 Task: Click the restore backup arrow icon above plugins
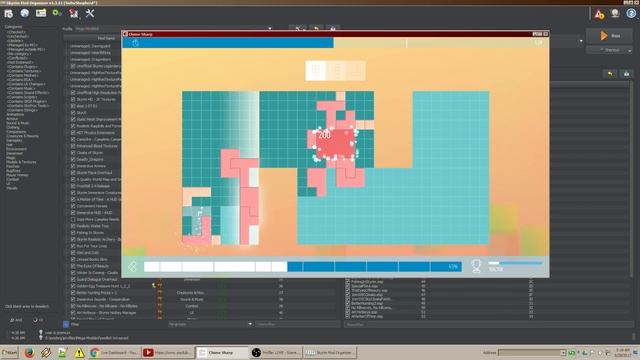coord(610,73)
